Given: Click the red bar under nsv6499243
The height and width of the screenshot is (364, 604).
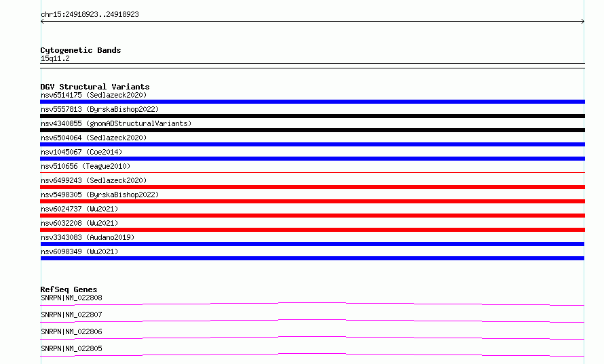Looking at the screenshot, I should click(x=312, y=187).
